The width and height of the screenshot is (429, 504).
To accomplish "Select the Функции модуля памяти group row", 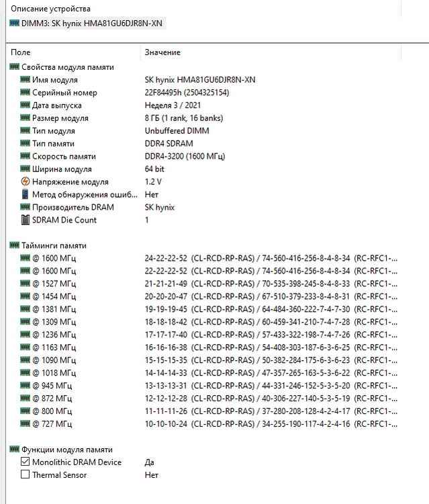I will (x=67, y=450).
